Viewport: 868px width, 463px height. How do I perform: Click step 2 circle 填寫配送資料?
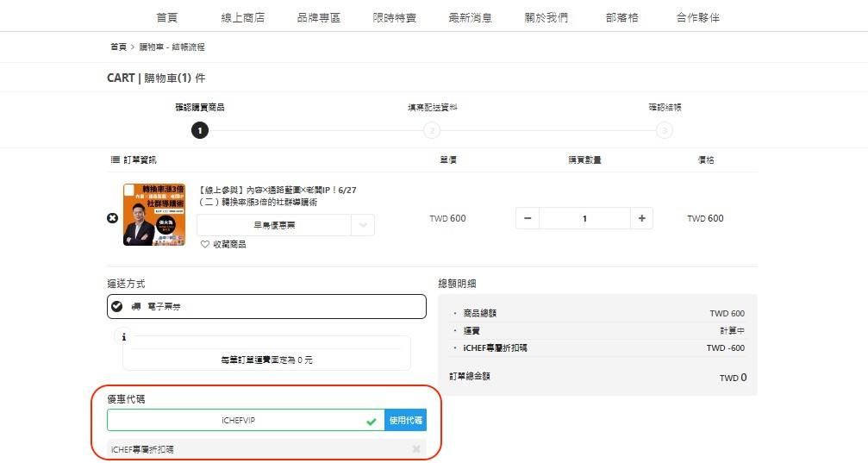tap(432, 130)
